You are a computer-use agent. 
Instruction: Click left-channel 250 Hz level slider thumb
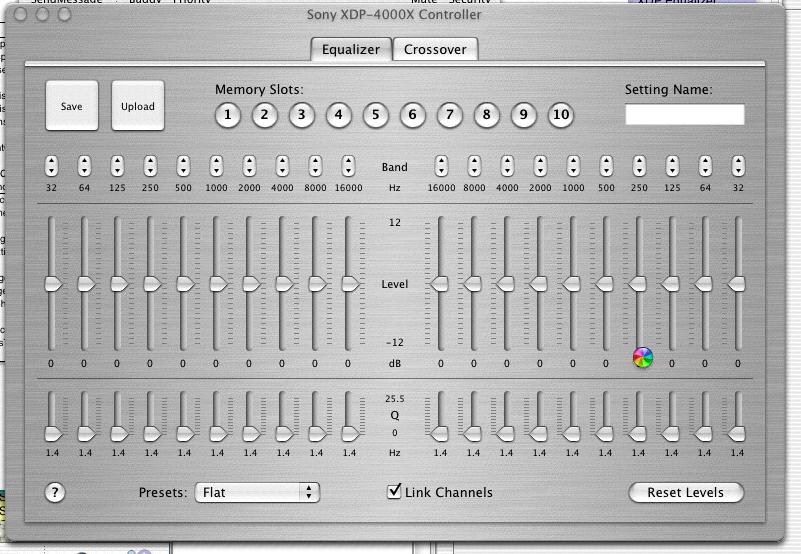[x=152, y=284]
